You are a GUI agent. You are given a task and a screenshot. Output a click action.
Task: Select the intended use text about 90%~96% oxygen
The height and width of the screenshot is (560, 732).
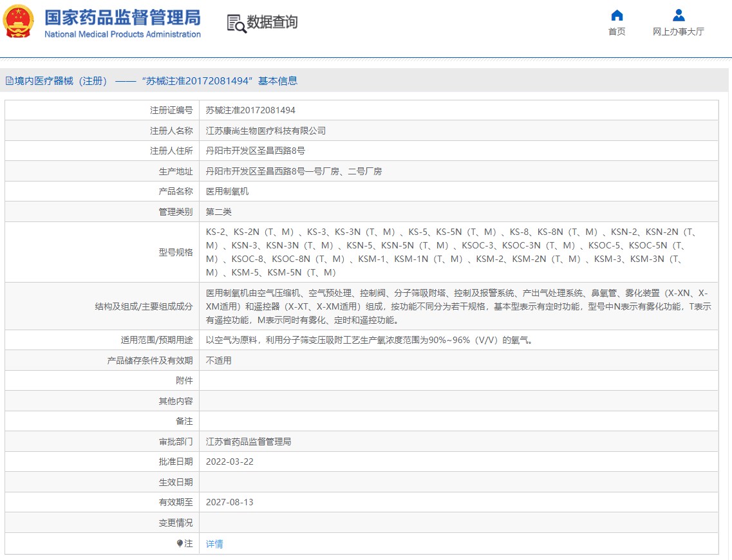coord(370,341)
